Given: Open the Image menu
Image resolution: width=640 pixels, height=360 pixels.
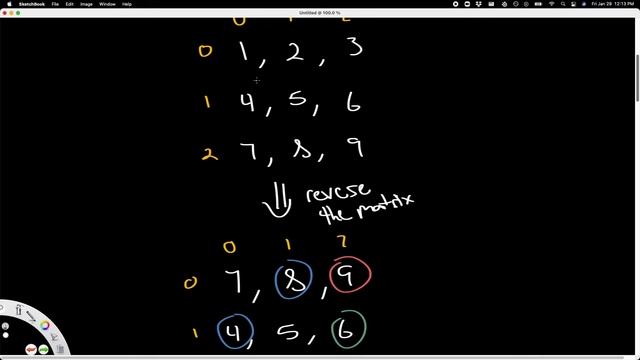Looking at the screenshot, I should coord(86,4).
